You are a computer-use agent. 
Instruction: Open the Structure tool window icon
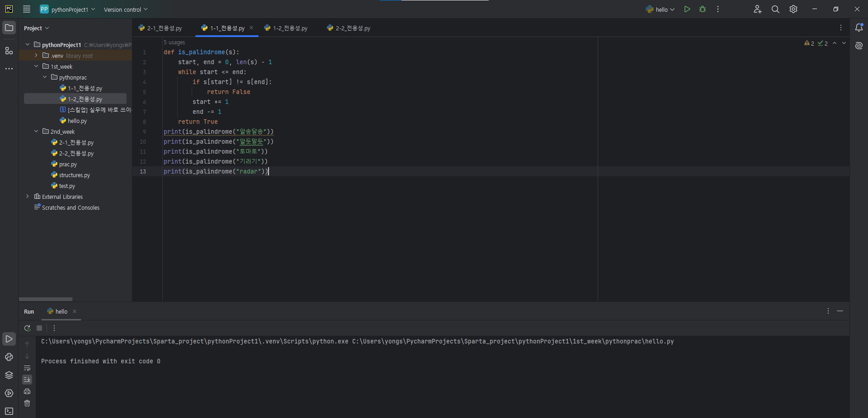point(9,51)
